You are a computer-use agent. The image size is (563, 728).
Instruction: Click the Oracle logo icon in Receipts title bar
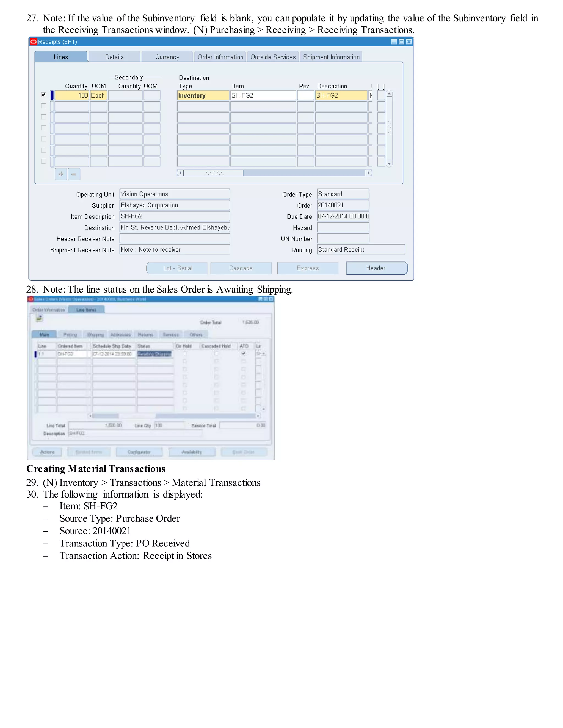33,42
